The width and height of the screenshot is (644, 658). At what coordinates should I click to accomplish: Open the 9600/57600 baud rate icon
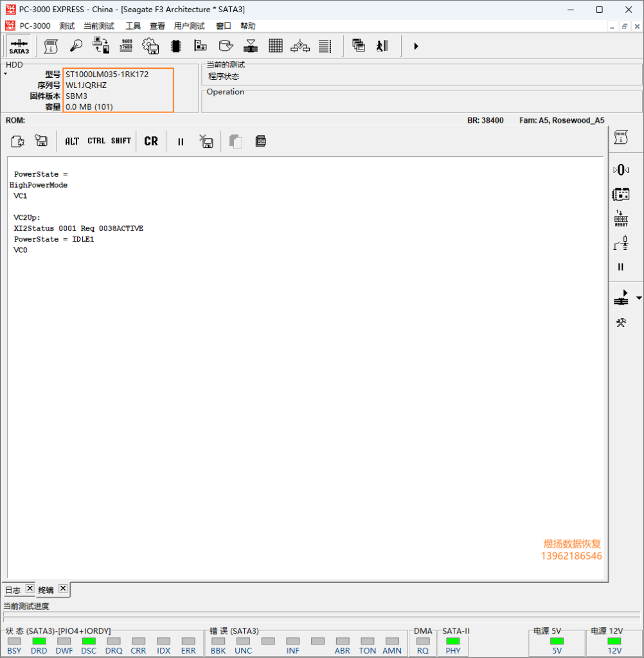tap(126, 46)
